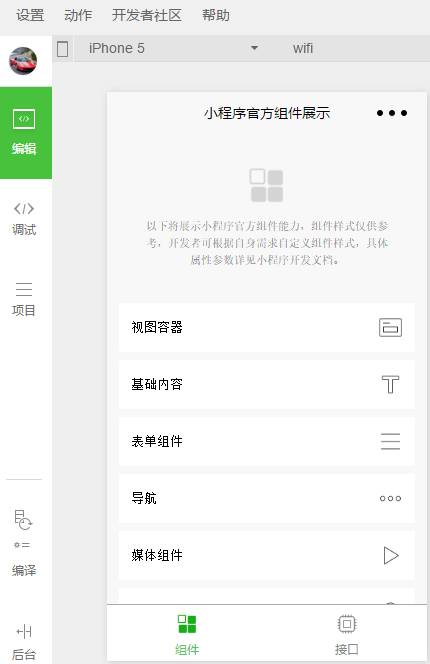The height and width of the screenshot is (664, 430).
Task: Expand the 导航 navigation section
Action: (x=267, y=498)
